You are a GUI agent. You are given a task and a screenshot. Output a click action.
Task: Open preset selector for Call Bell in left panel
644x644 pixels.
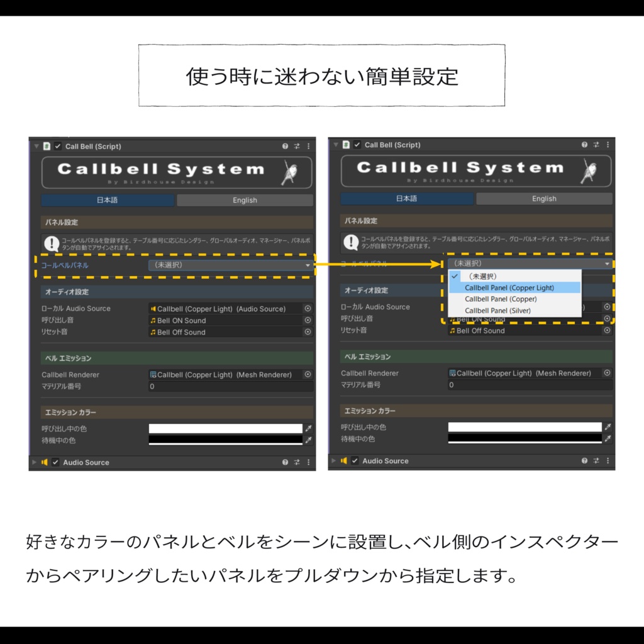tap(297, 146)
